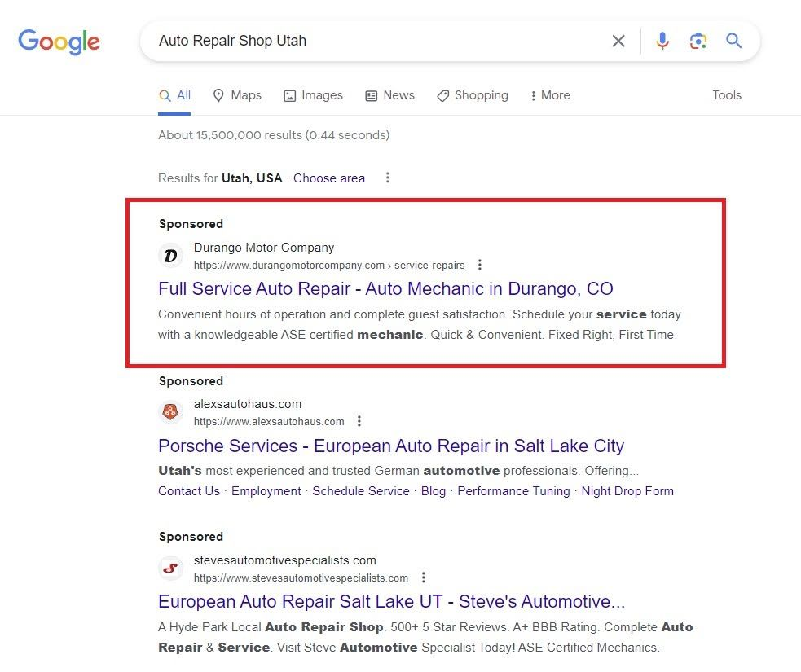
Task: Open three-dot menu for Durango ad
Action: (480, 265)
